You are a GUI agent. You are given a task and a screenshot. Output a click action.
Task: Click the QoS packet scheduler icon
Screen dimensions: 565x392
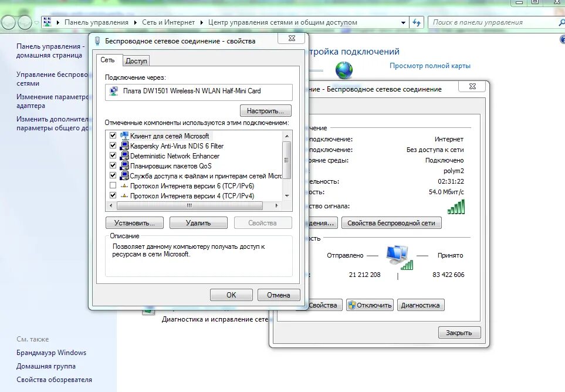click(x=124, y=165)
